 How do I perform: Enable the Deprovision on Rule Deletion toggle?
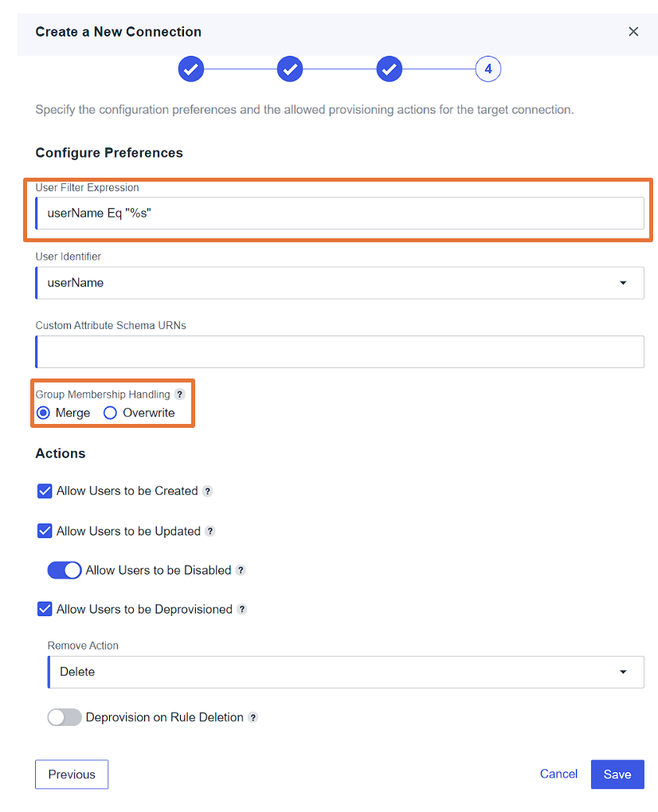click(x=64, y=716)
